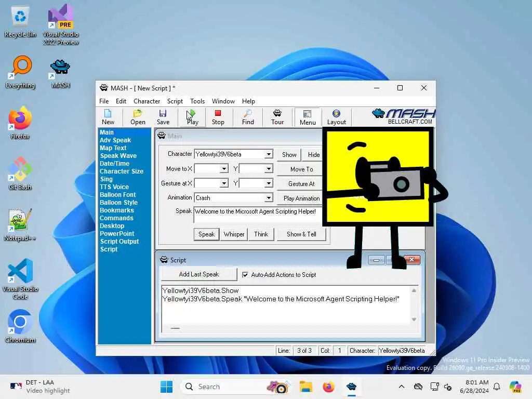The width and height of the screenshot is (532, 399).
Task: Launch Chromium from the desktop shortcut
Action: (x=20, y=326)
